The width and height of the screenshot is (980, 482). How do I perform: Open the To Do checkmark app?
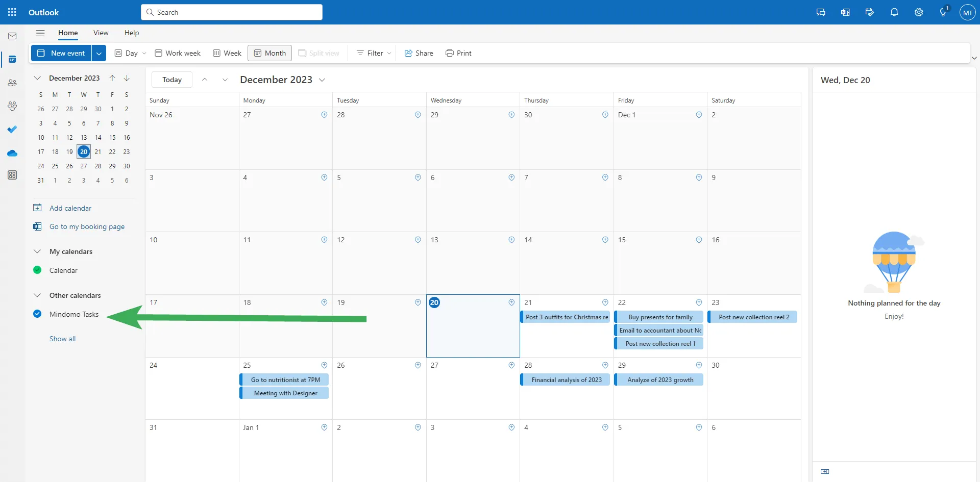click(12, 130)
